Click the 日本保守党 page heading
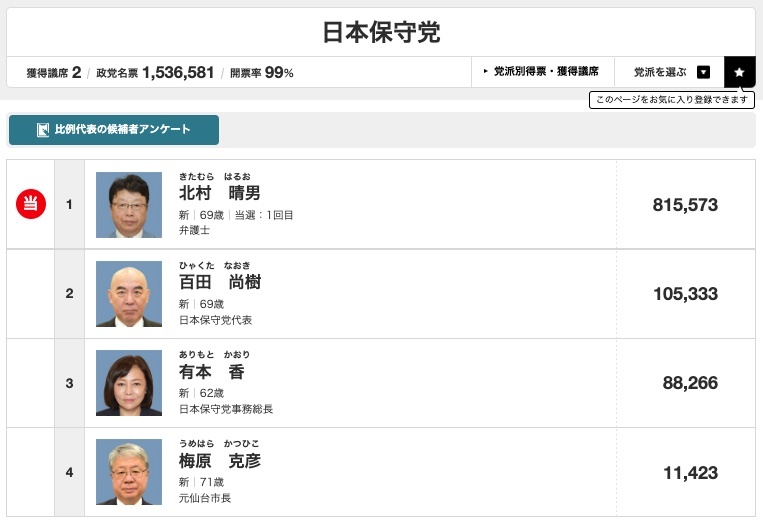Screen dimensions: 763x525 click(x=382, y=33)
